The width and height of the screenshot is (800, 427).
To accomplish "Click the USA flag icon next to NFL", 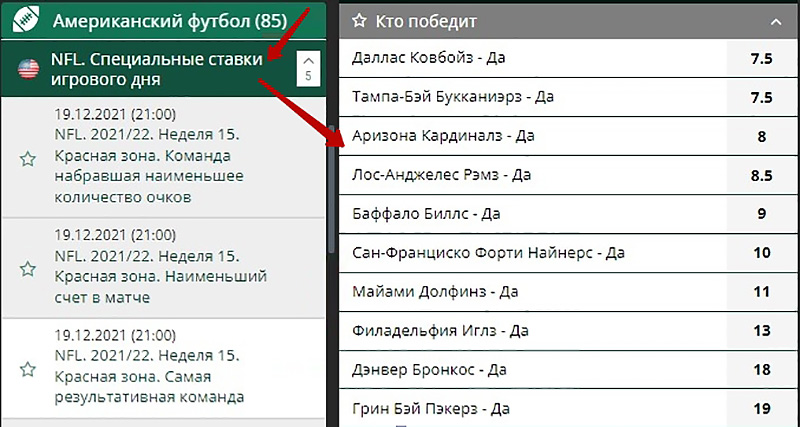I will pos(29,69).
